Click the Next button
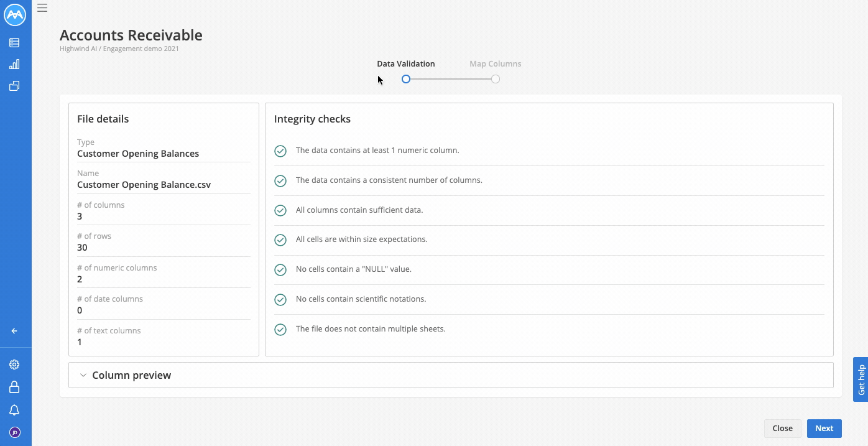Image resolution: width=868 pixels, height=446 pixels. (x=824, y=428)
